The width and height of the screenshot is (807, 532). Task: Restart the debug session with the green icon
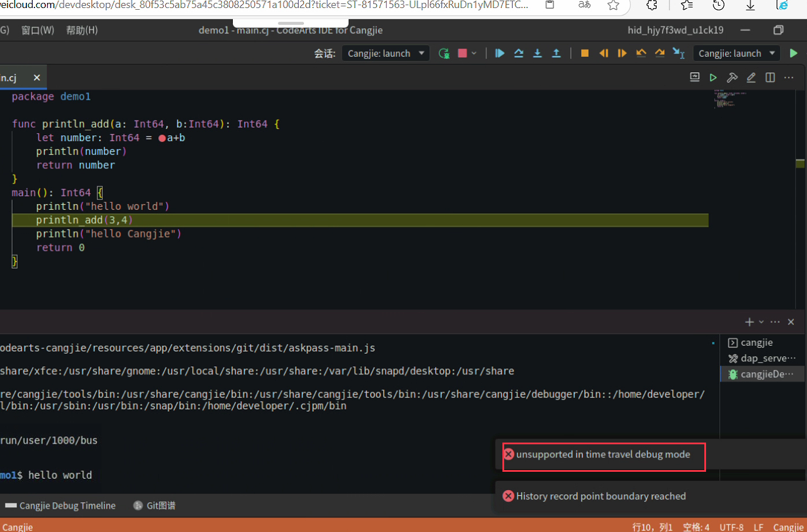click(444, 53)
